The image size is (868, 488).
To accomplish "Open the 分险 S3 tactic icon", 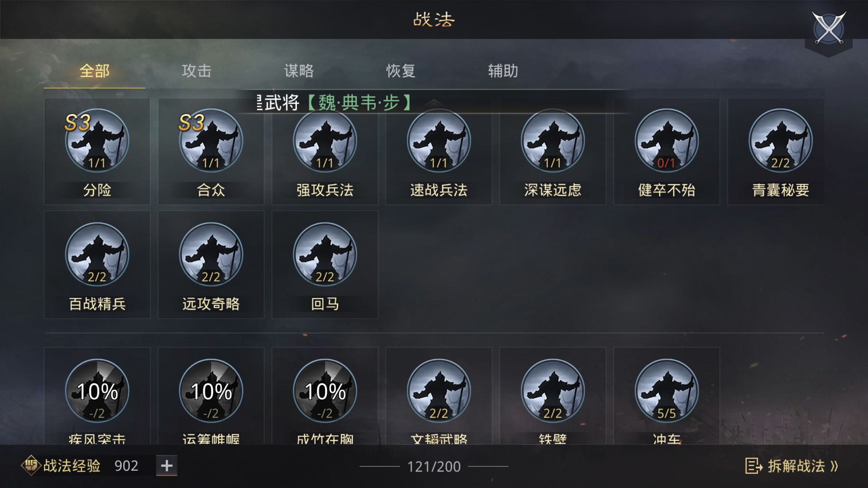I will (97, 141).
